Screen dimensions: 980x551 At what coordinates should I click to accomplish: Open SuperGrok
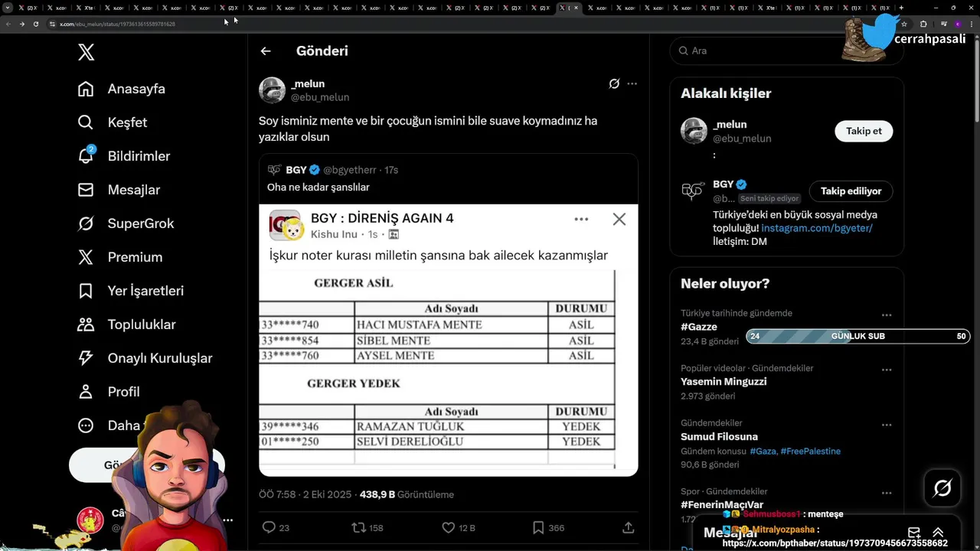tap(126, 223)
